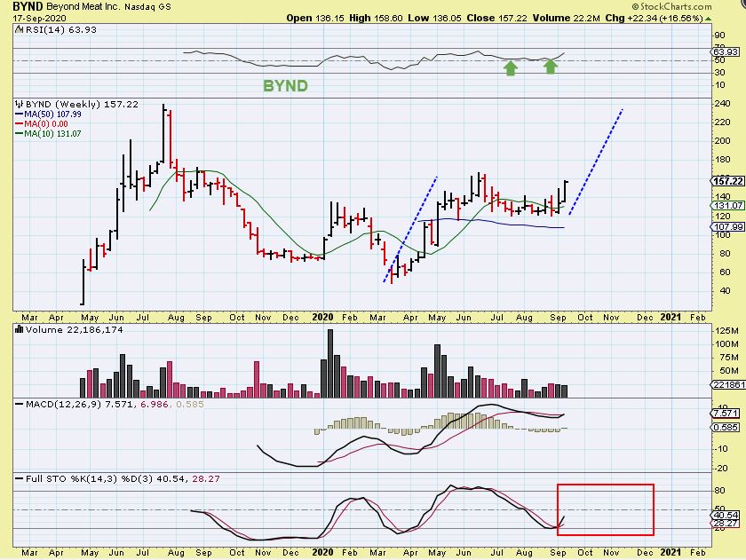This screenshot has height=560, width=746.
Task: Click the 200 label on the price axis
Action: tap(722, 141)
